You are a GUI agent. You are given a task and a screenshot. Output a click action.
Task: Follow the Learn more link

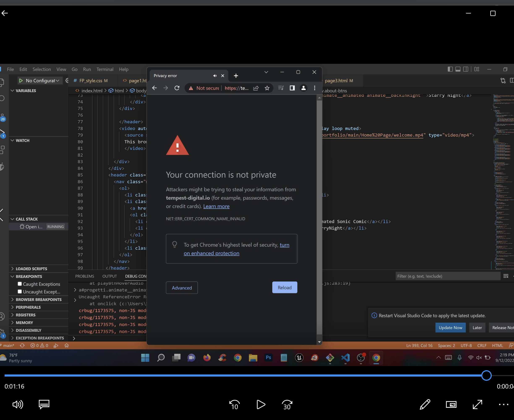click(x=216, y=206)
